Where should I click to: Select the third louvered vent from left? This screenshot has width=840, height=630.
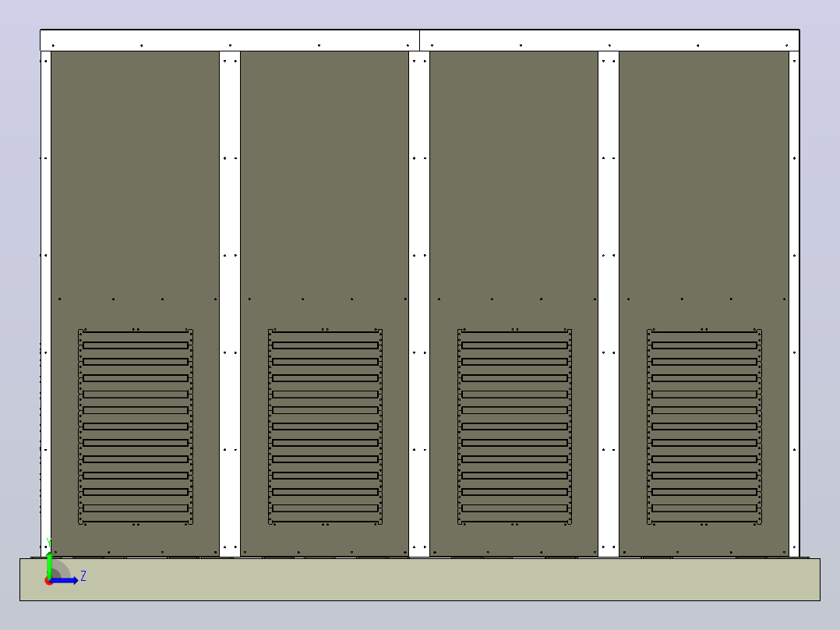(x=515, y=426)
